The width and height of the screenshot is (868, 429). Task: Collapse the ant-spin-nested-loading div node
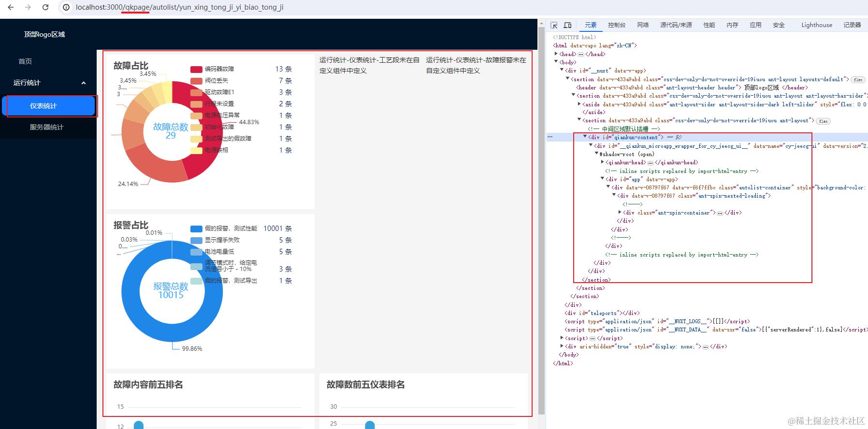tap(614, 196)
